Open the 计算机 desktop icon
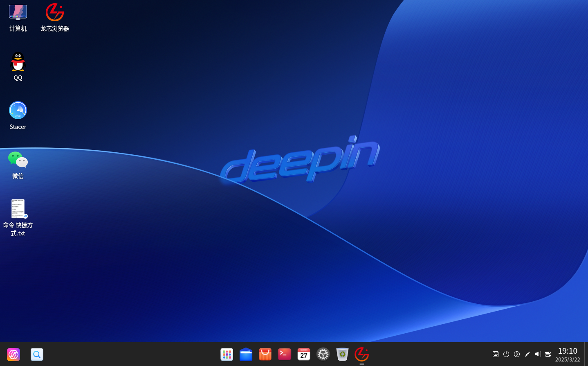This screenshot has width=588, height=366. (18, 18)
